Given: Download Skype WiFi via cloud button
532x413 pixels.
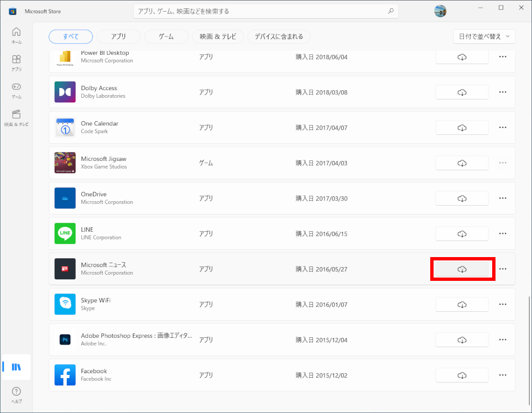Looking at the screenshot, I should click(x=462, y=305).
